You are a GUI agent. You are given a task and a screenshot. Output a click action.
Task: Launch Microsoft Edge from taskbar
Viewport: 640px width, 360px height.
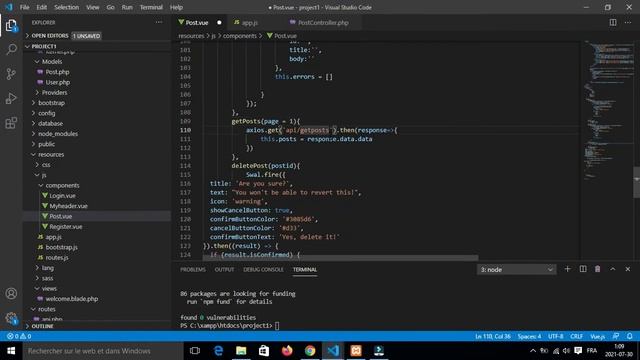[218, 351]
